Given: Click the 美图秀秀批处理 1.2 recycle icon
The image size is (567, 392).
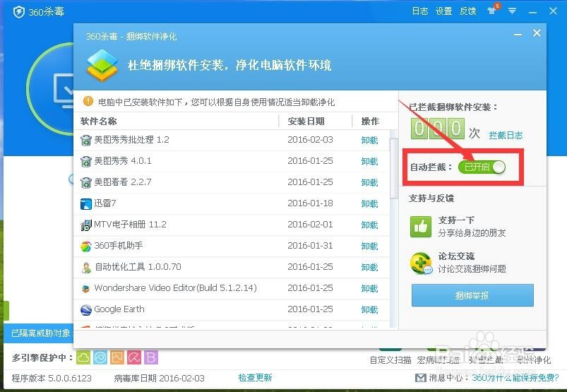Looking at the screenshot, I should coord(85,140).
